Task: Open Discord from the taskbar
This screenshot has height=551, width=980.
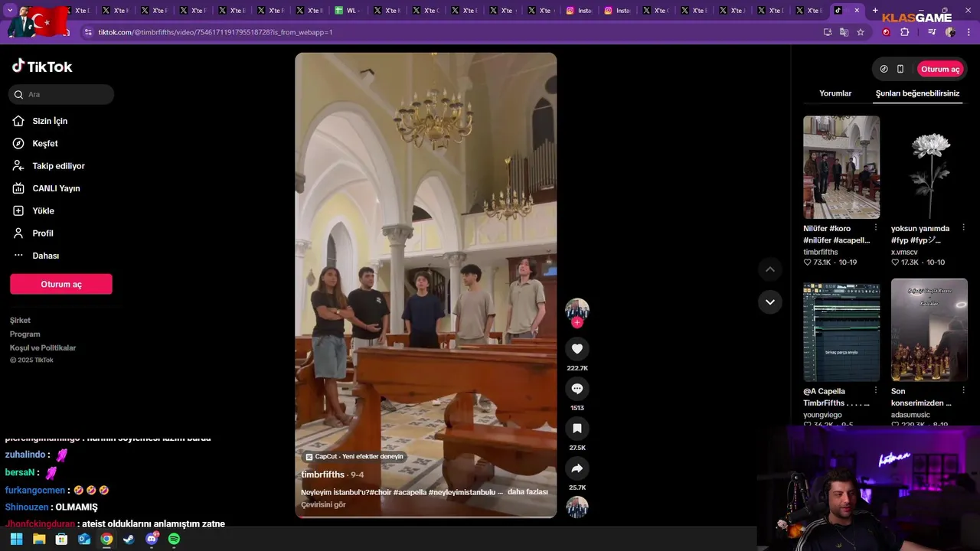Action: (x=152, y=539)
